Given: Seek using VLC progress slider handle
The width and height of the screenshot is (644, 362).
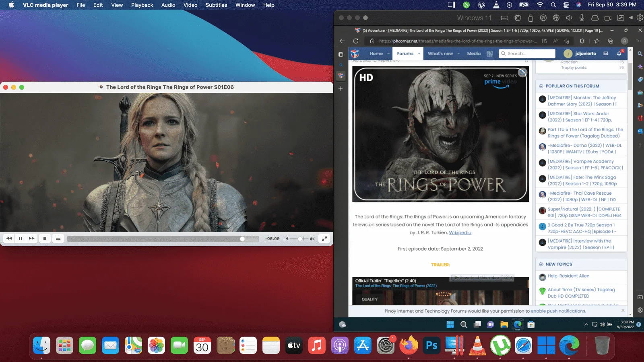Looking at the screenshot, I should coord(242,239).
